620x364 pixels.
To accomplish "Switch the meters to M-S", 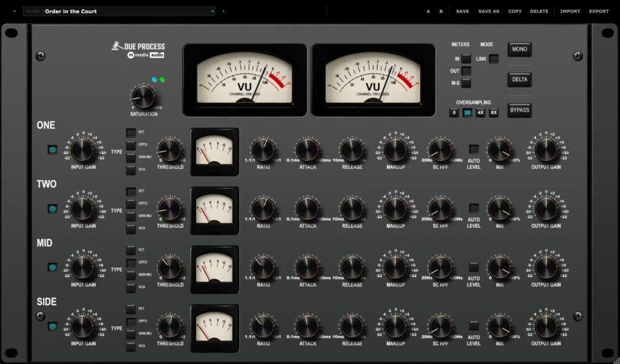I will (x=466, y=83).
